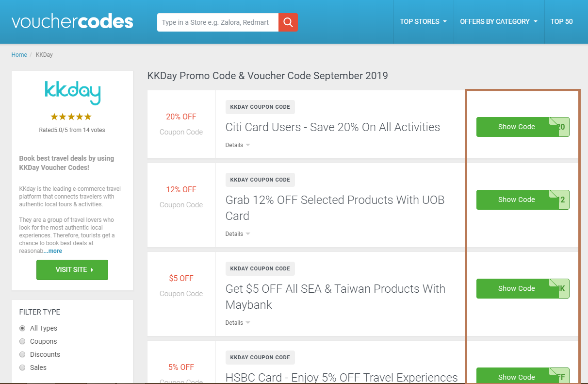Type-in store search field
588x384 pixels.
click(218, 22)
